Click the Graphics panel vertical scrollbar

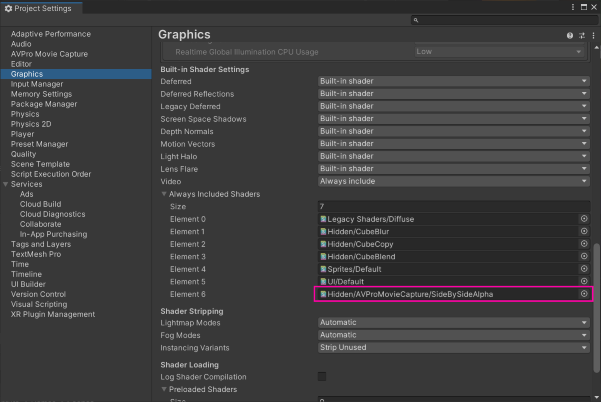(596, 307)
